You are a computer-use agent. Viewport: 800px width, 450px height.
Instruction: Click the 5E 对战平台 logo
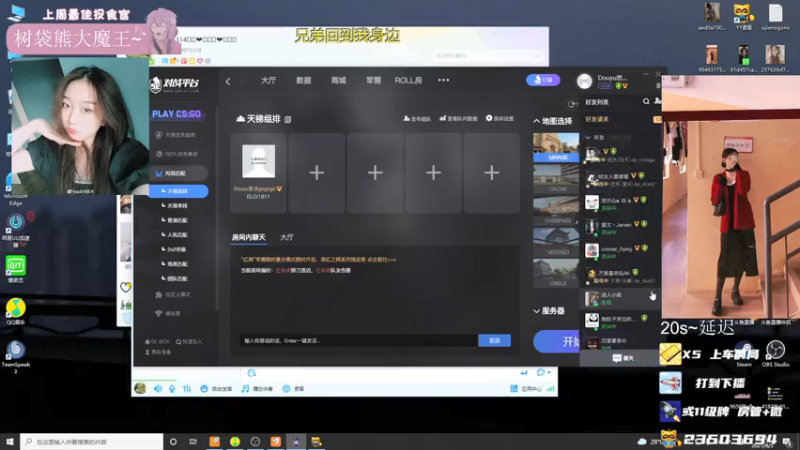tap(175, 84)
